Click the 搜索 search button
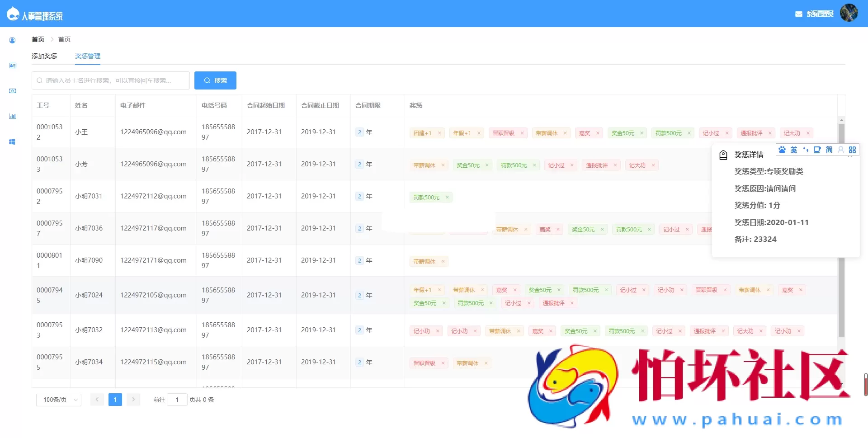868x438 pixels. 216,80
